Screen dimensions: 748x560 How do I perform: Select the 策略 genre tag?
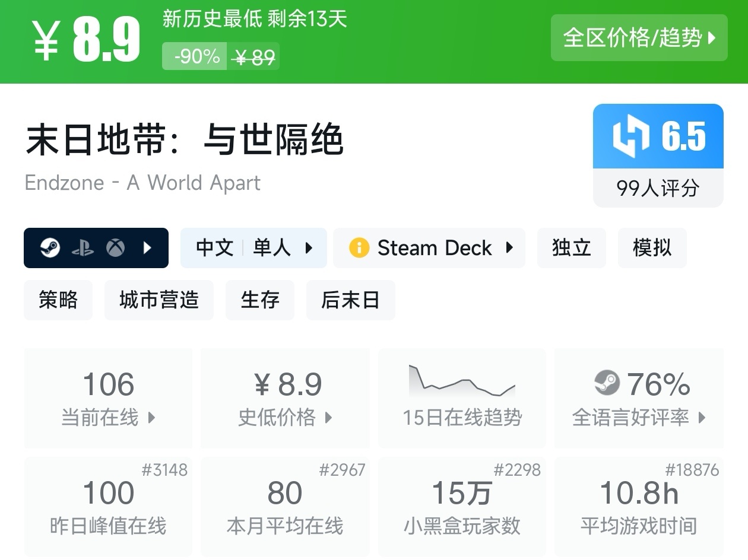58,300
